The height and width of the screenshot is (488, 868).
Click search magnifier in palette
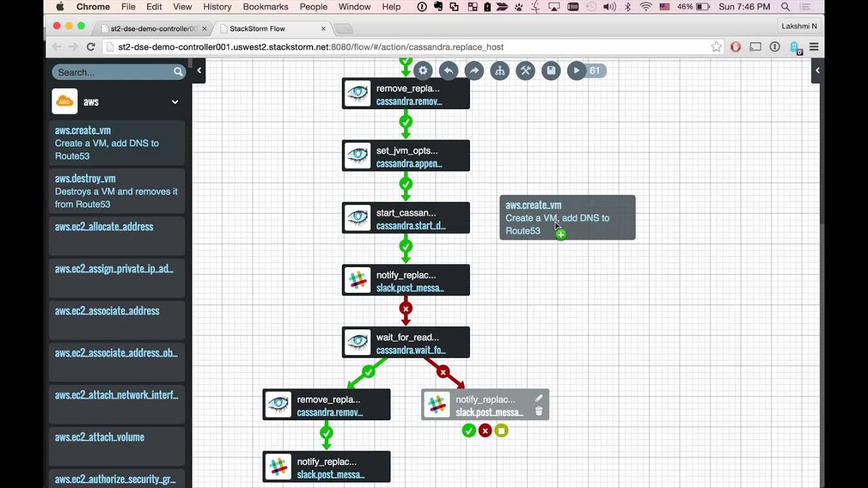tap(178, 72)
